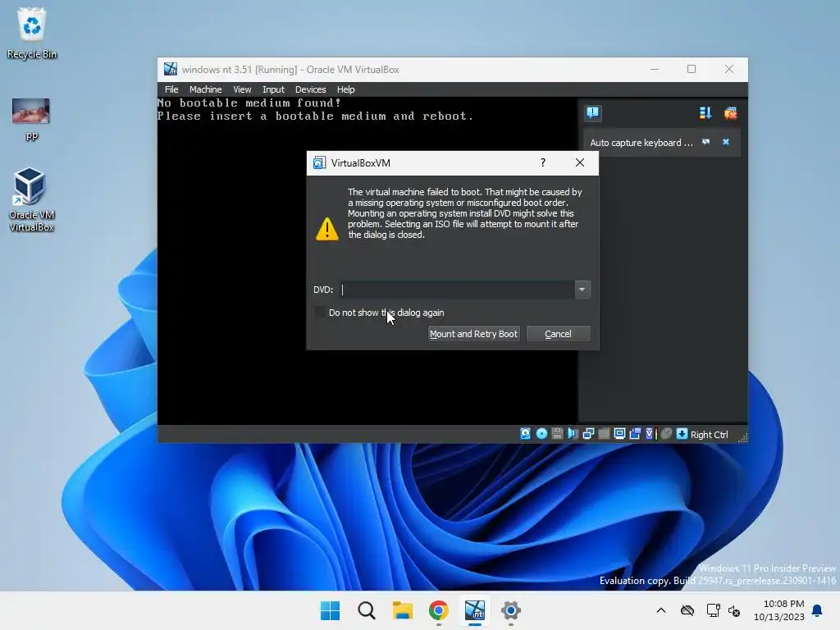The image size is (840, 630).
Task: Open taskbar Search
Action: click(x=367, y=610)
